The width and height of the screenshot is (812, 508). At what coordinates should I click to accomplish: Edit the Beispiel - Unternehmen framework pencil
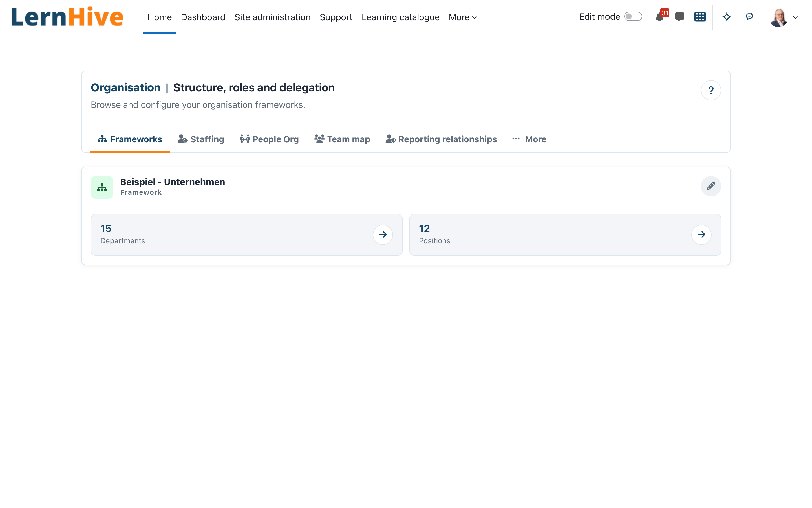tap(711, 186)
